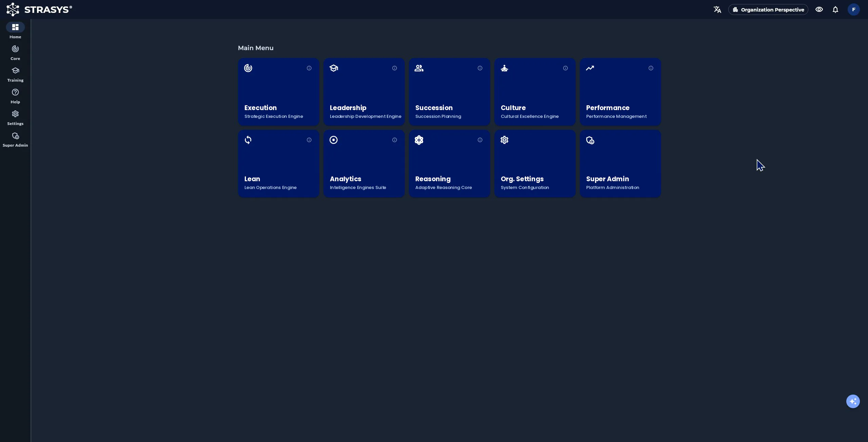The image size is (868, 442).
Task: Open Super Admin in the sidebar
Action: [x=15, y=140]
